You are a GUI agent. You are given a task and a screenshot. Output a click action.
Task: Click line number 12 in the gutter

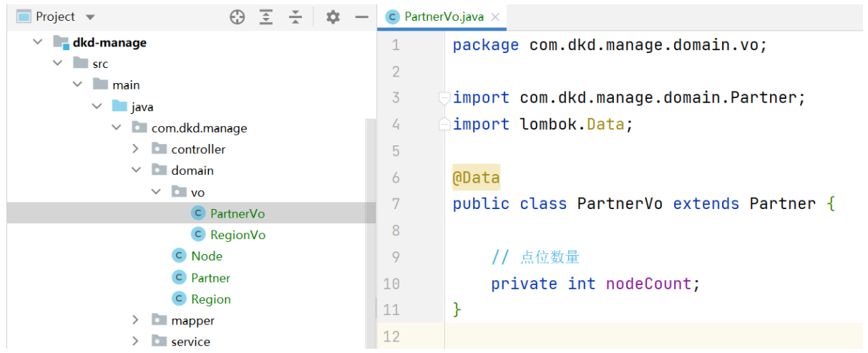coord(391,337)
